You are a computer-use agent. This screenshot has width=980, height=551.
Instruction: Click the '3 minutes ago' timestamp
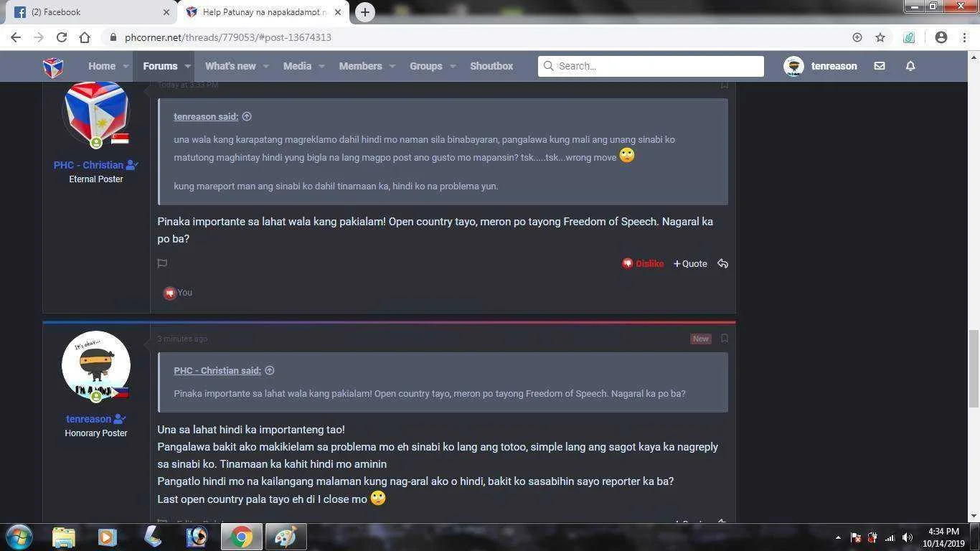(x=182, y=339)
